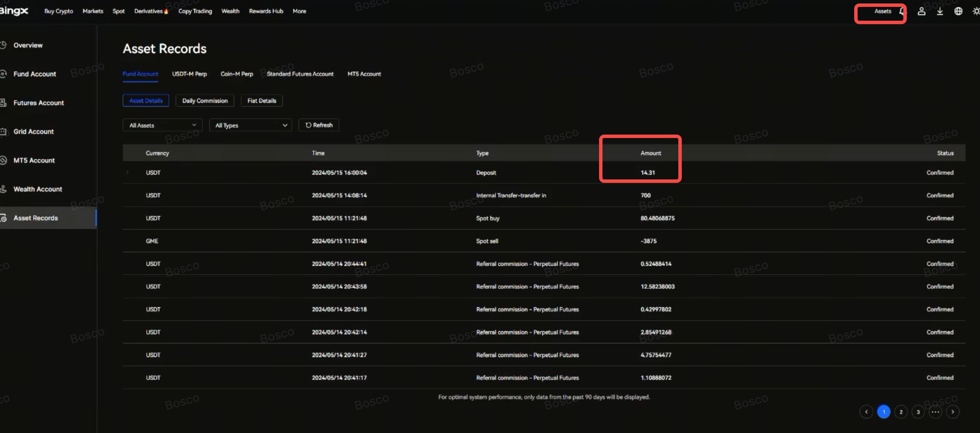Screen dimensions: 980x433
Task: Click the next page arrow
Action: (x=953, y=412)
